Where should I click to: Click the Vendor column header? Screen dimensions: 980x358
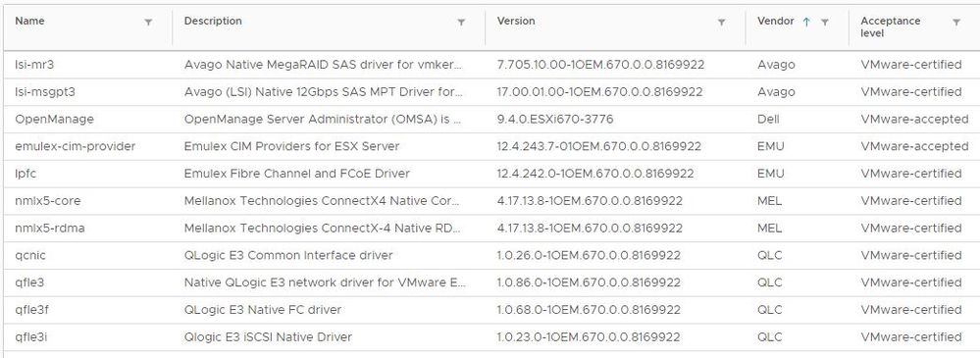(776, 21)
